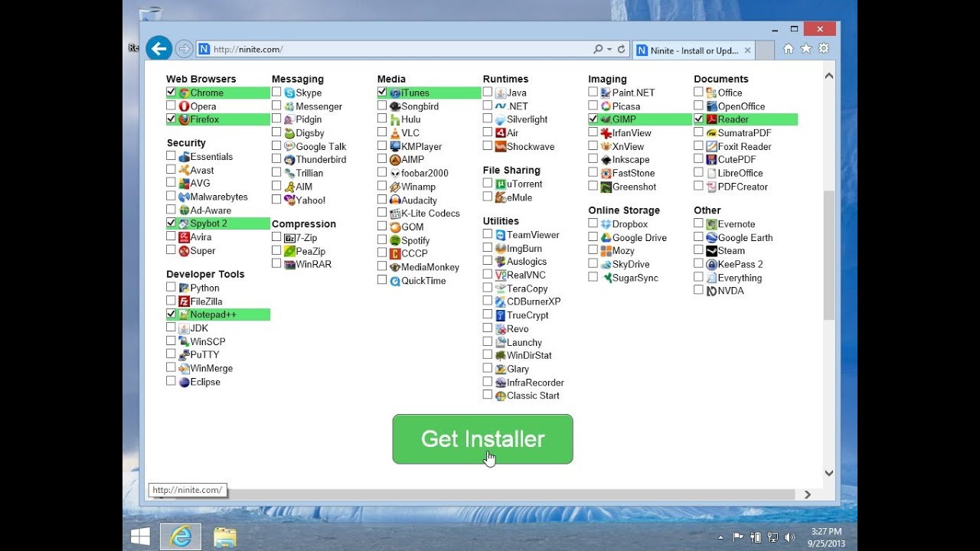Click the Skype icon in Messaging

pyautogui.click(x=289, y=93)
